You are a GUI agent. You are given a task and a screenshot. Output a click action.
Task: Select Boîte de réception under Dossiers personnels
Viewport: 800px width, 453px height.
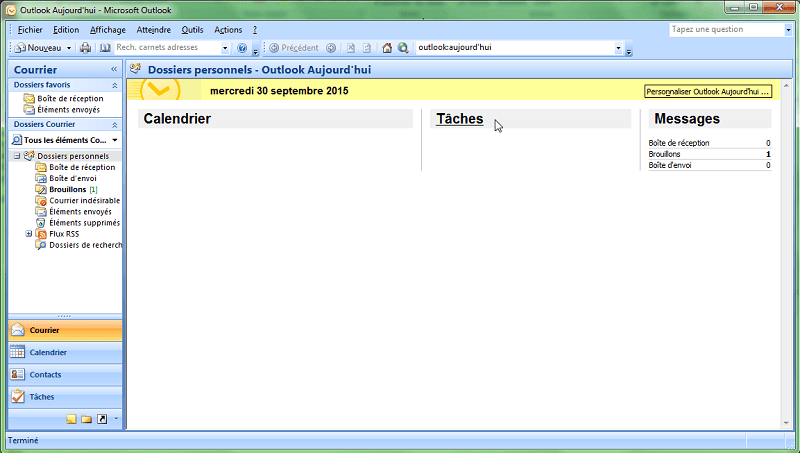coord(82,167)
